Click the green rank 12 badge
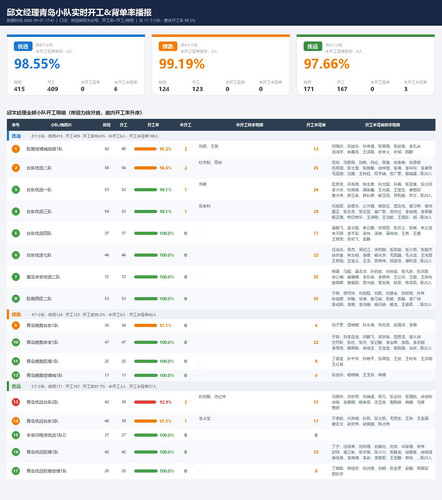 tap(16, 375)
